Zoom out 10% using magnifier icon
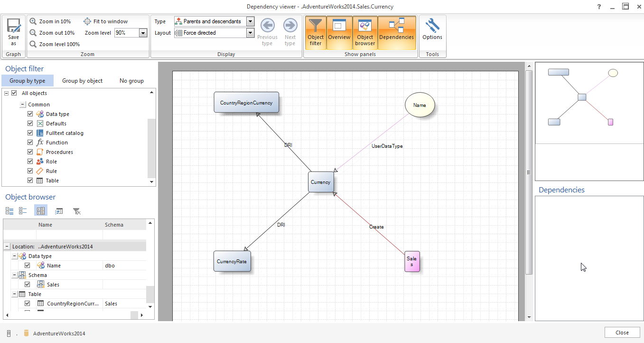The width and height of the screenshot is (644, 343). (33, 33)
